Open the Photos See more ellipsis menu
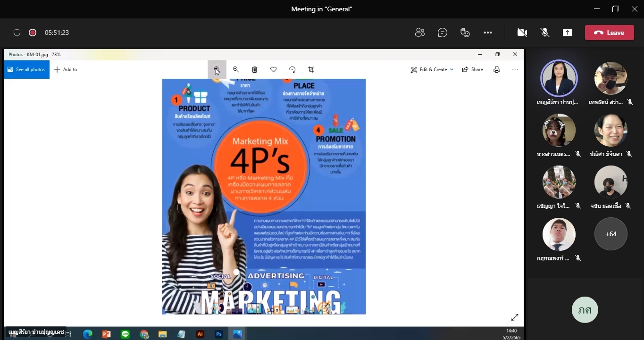 (515, 69)
